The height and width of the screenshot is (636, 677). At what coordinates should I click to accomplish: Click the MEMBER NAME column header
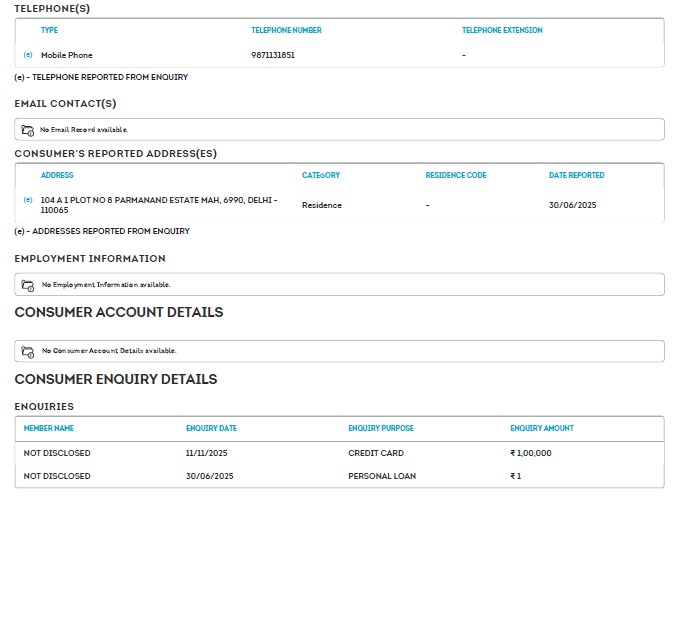click(49, 428)
